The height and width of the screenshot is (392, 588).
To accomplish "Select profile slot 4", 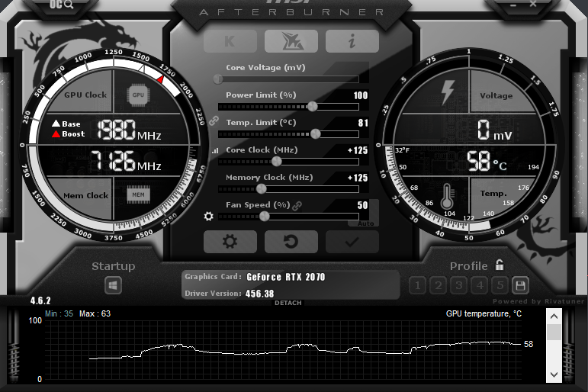I will click(479, 285).
